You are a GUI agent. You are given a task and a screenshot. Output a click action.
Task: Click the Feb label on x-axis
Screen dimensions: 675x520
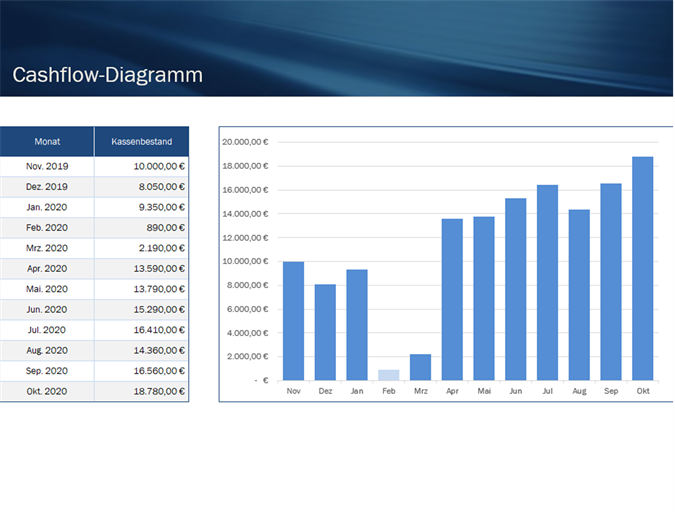tap(389, 391)
